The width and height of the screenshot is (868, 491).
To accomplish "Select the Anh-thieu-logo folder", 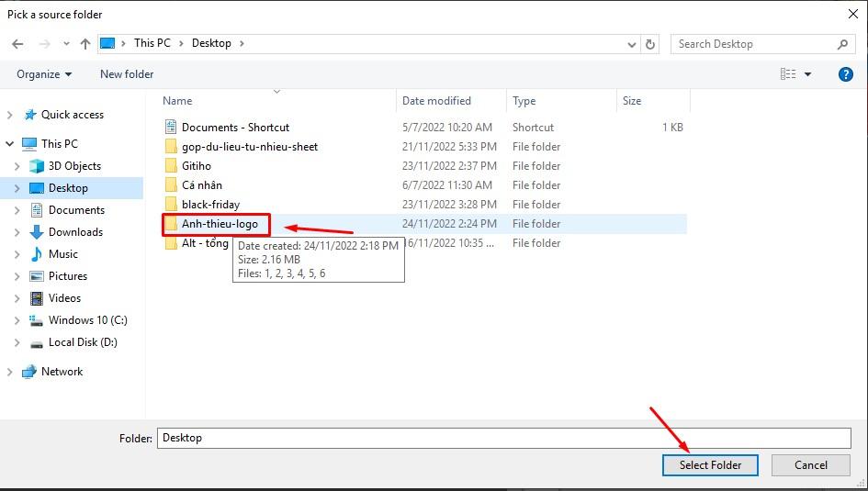I will [x=220, y=224].
